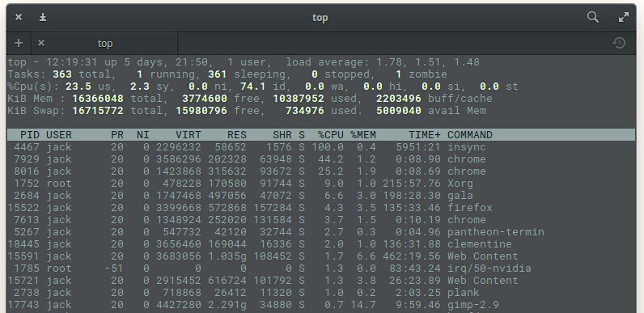Click the 'gala' command name
This screenshot has height=313, width=644.
[x=460, y=196]
